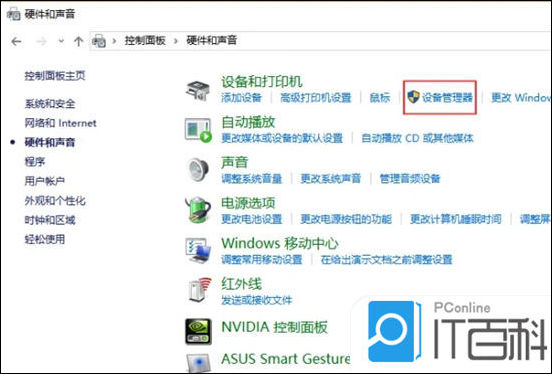Open the Infrared icon
Image resolution: width=552 pixels, height=374 pixels.
(x=200, y=290)
